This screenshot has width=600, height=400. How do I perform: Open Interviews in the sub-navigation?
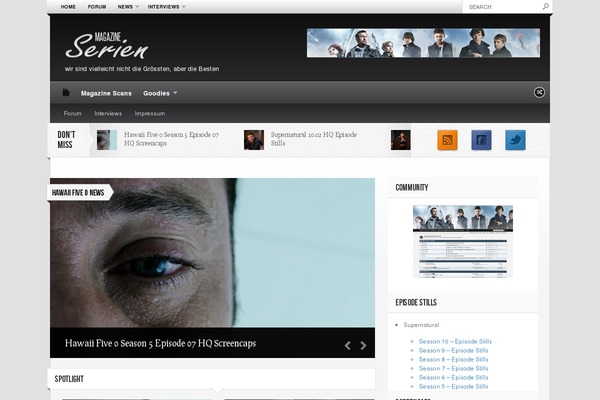[x=108, y=113]
